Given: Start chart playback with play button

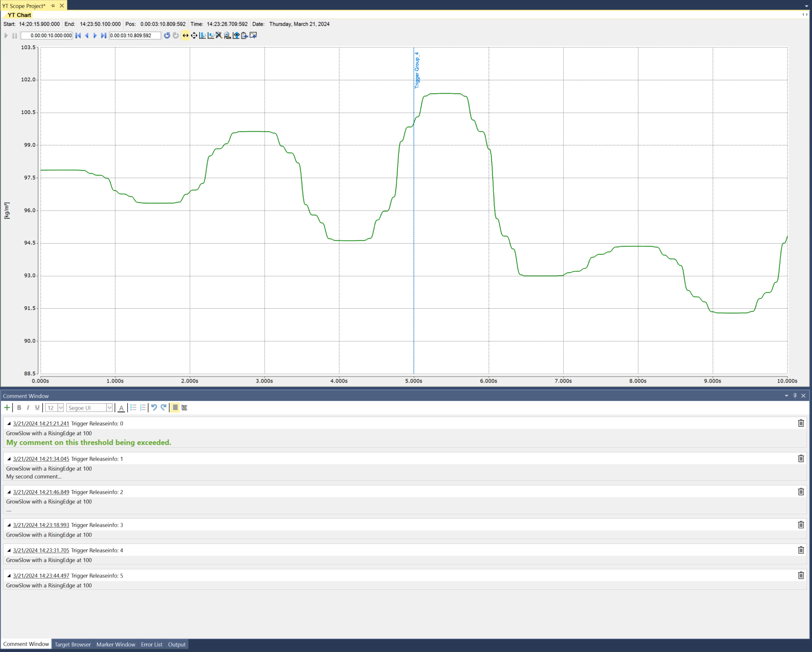Looking at the screenshot, I should pos(6,36).
